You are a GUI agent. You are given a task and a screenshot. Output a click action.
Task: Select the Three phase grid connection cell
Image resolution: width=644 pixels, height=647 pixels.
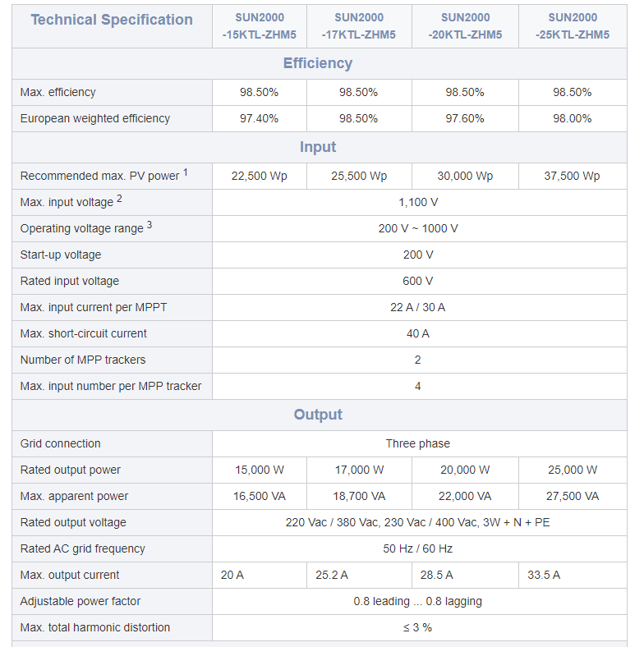point(417,443)
